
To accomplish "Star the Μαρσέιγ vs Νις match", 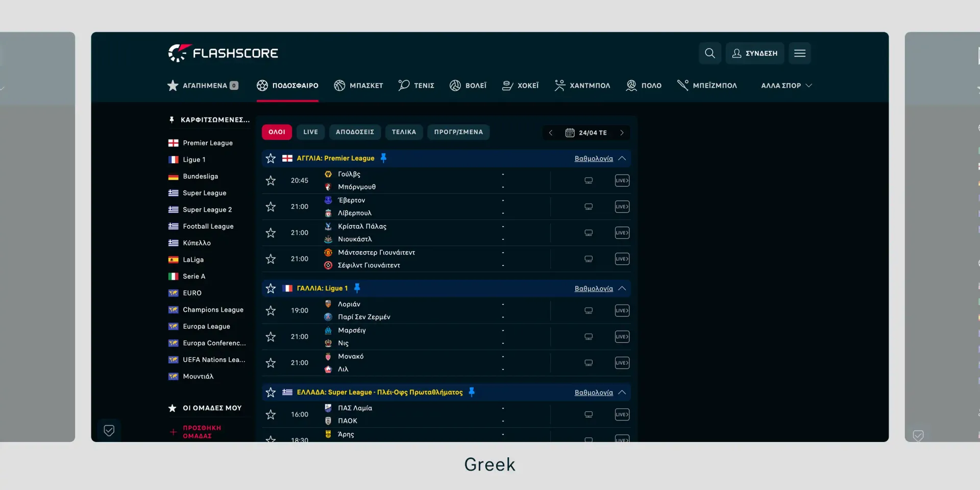I will click(x=271, y=337).
